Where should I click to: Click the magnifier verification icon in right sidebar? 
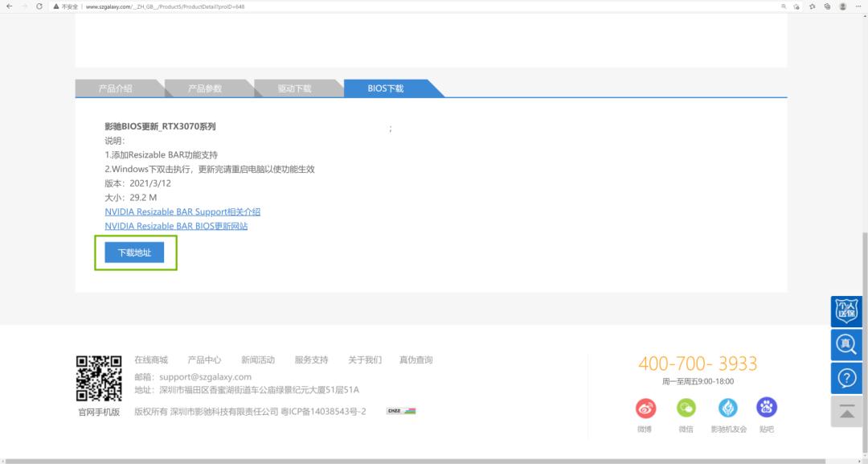[x=846, y=344]
